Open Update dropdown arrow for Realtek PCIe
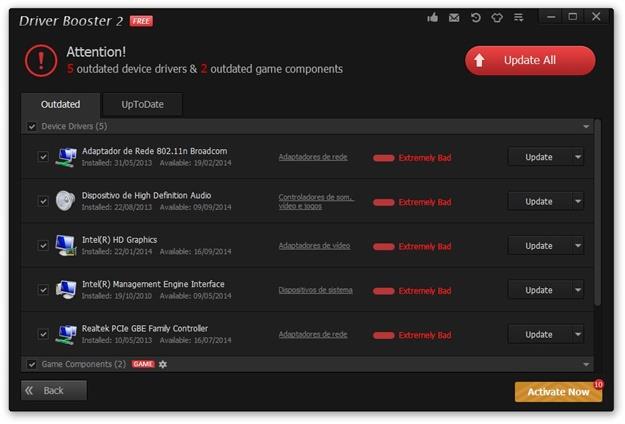 pyautogui.click(x=577, y=334)
